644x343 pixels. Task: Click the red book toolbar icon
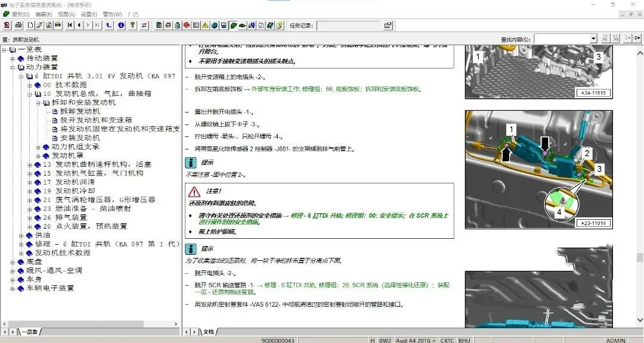(x=187, y=26)
